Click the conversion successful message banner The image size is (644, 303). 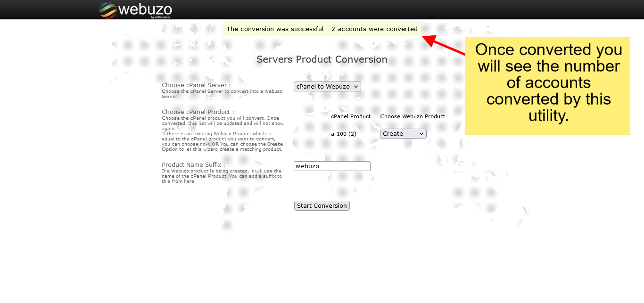tap(322, 29)
